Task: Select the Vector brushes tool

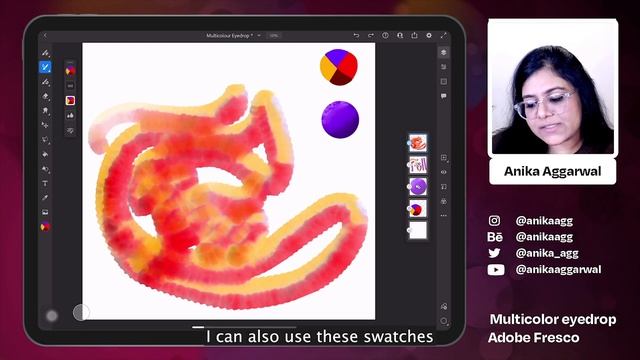Action: [45, 82]
